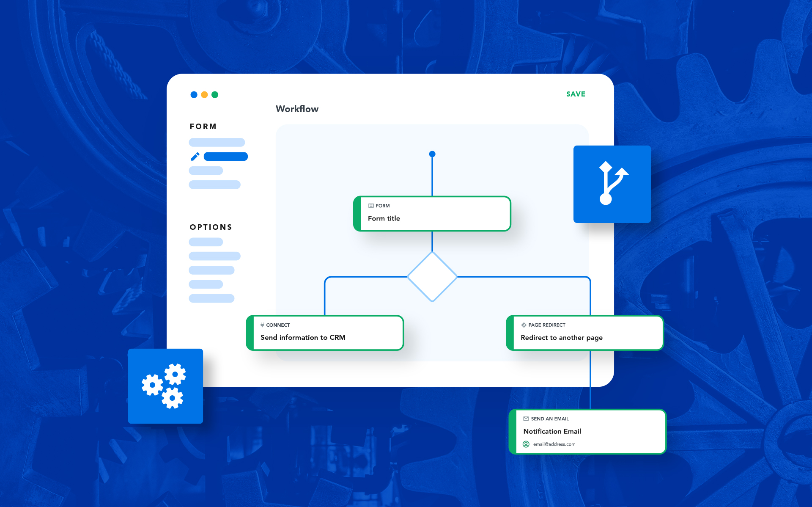Click the blue gears settings tile
812x507 pixels.
(165, 386)
